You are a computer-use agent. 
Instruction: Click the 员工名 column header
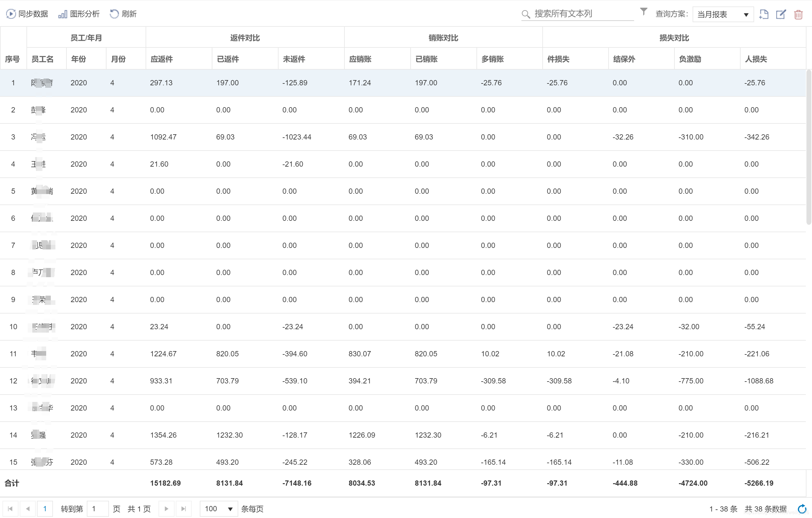42,59
